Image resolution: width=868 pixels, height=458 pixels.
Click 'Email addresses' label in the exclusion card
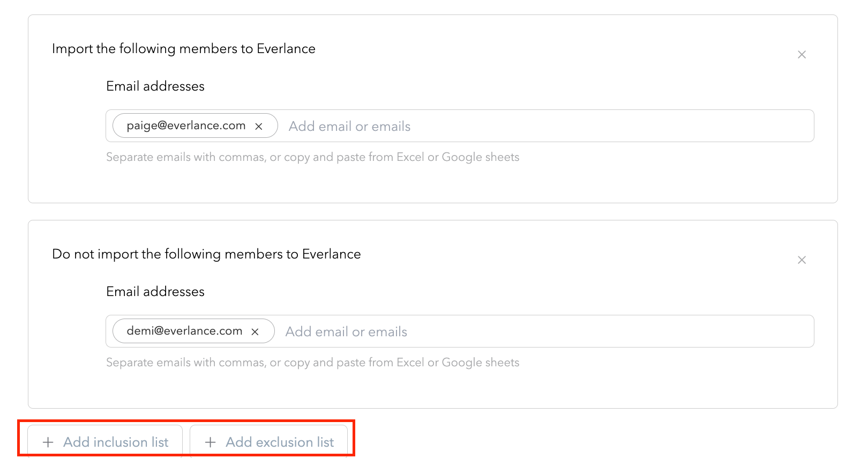(x=155, y=292)
